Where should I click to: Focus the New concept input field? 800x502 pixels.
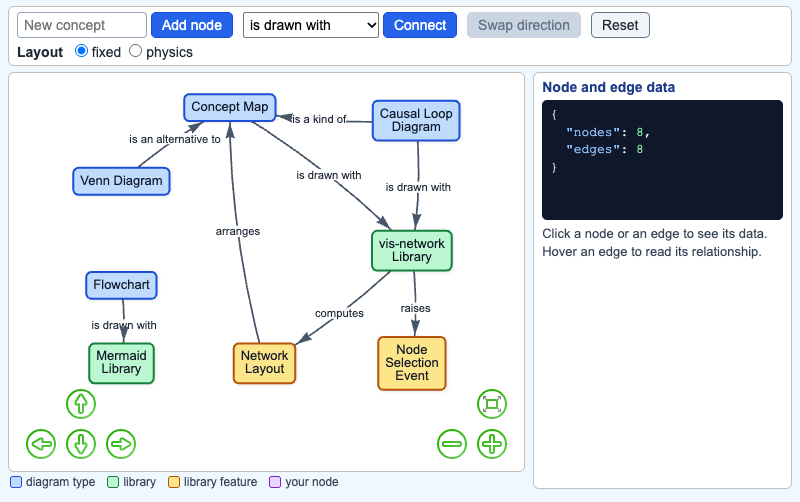coord(82,25)
